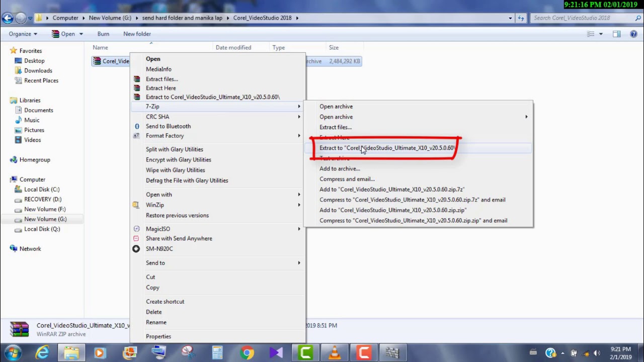Click the WinRAR icon beside Extract files...
Screen dimensions: 644x362
point(136,79)
